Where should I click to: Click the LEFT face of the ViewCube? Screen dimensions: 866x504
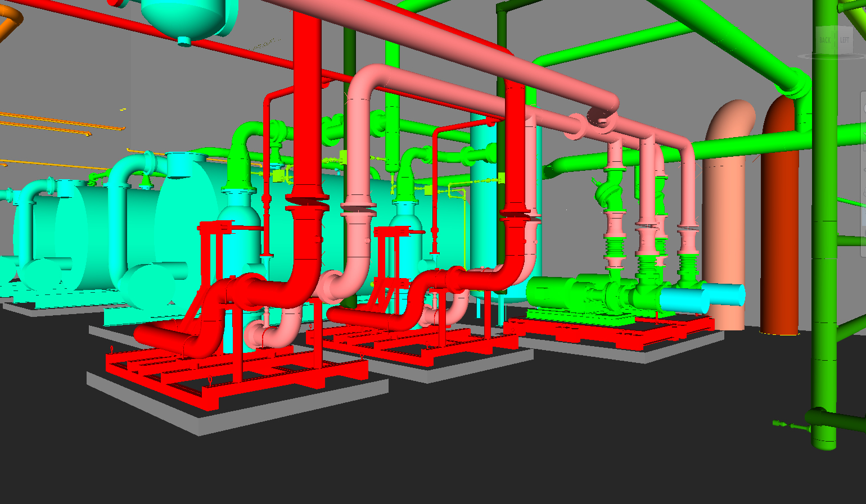[845, 40]
